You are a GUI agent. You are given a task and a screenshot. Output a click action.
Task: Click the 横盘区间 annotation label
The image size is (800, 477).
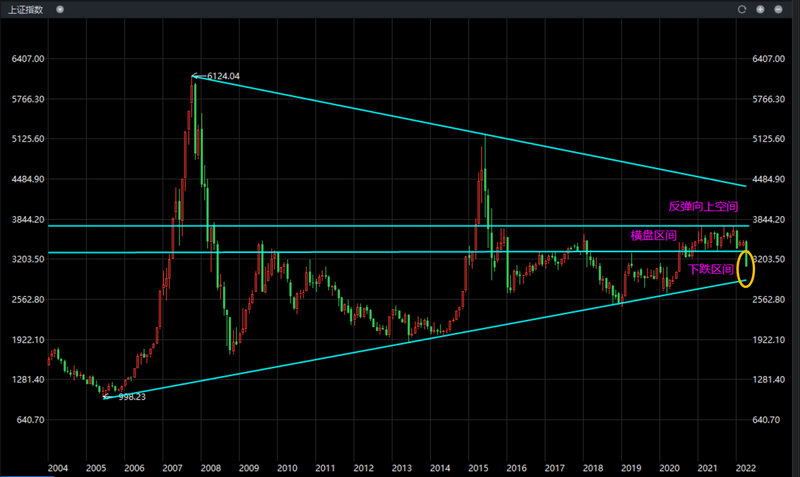pyautogui.click(x=654, y=235)
